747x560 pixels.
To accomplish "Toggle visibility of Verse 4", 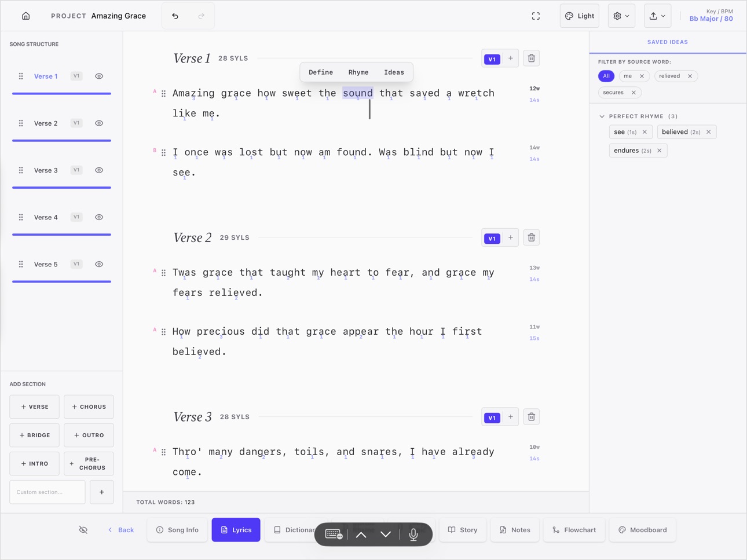I will [x=99, y=217].
